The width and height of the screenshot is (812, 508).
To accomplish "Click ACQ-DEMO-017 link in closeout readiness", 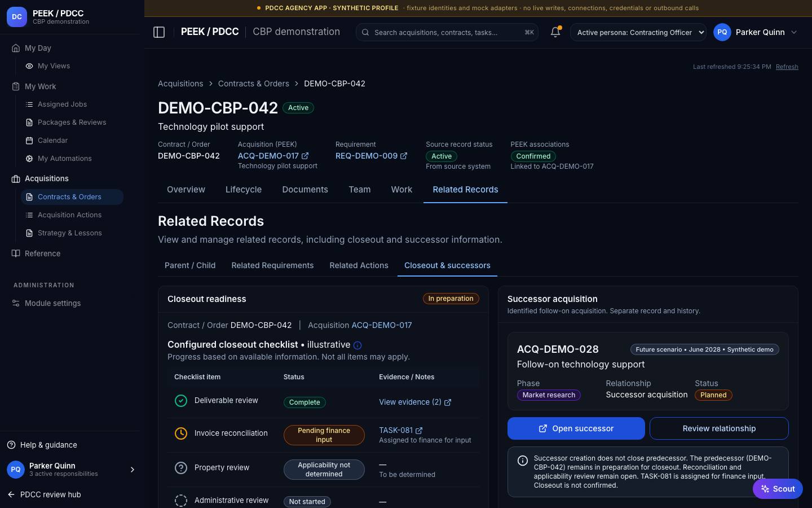I will (x=382, y=325).
